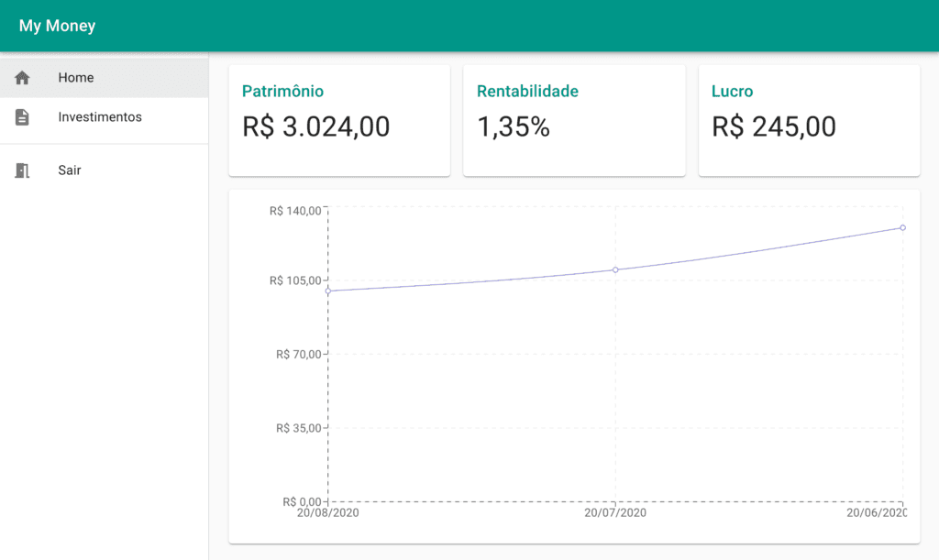The height and width of the screenshot is (560, 939).
Task: Click the chart data point for 20/07/2020
Action: tap(615, 269)
